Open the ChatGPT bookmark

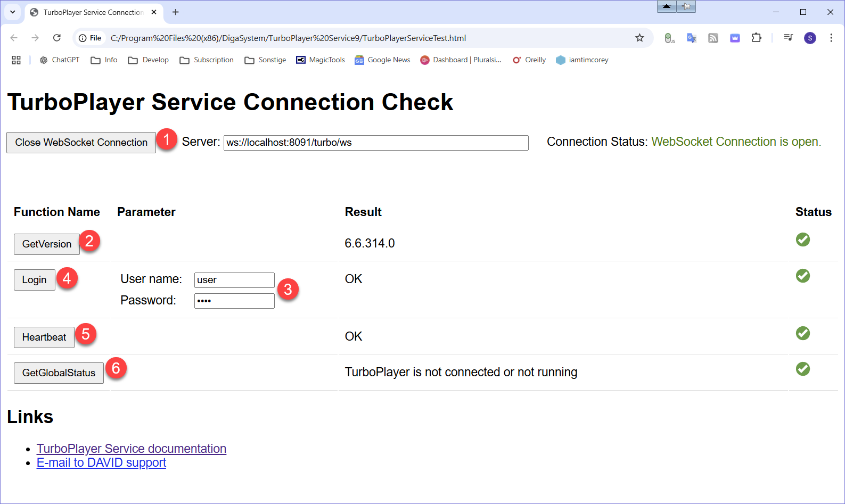pyautogui.click(x=60, y=60)
